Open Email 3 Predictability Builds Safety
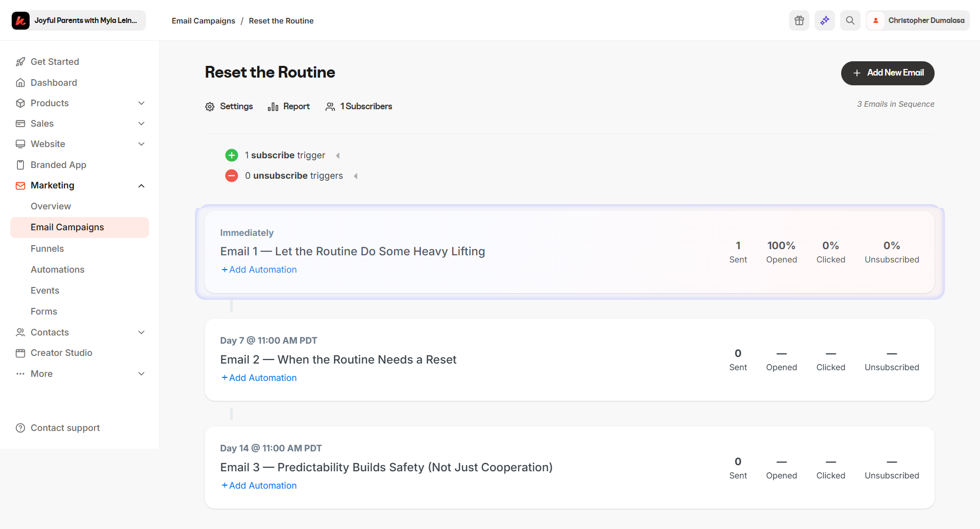Screen dimensions: 980x529 [x=386, y=467]
